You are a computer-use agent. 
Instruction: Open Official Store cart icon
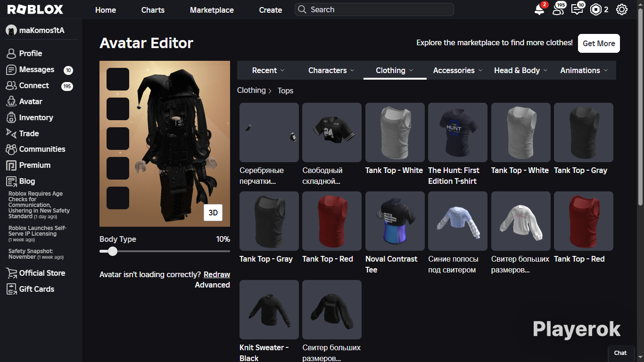(x=11, y=273)
